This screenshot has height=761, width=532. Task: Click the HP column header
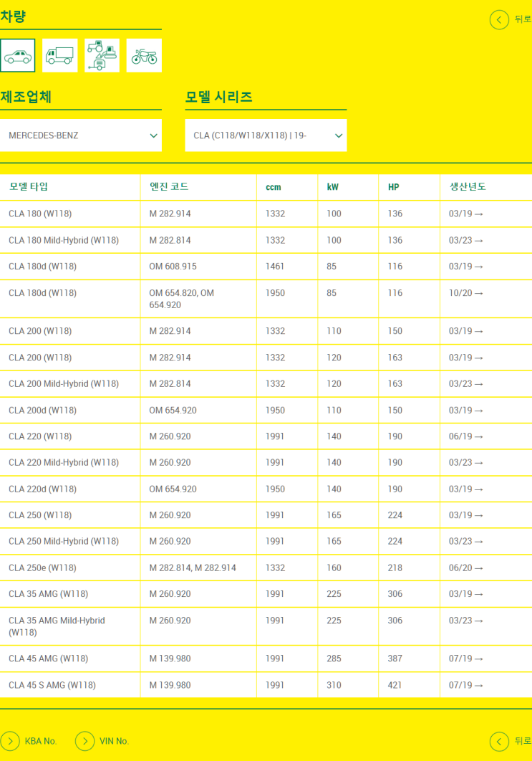pyautogui.click(x=393, y=187)
